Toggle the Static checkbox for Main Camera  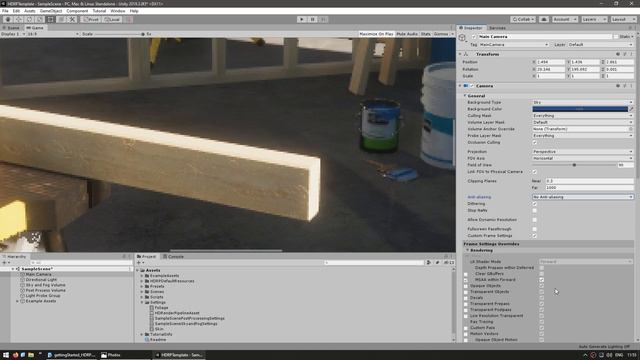click(616, 36)
